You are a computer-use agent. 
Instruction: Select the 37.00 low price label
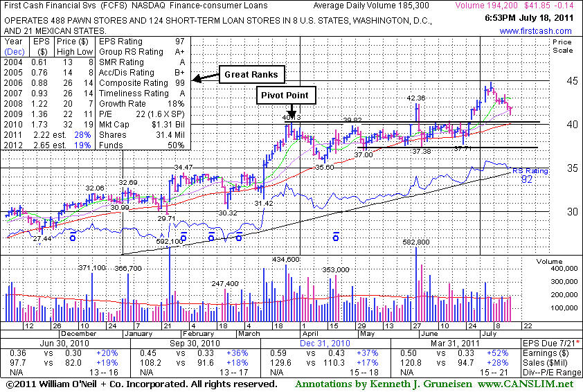(364, 154)
